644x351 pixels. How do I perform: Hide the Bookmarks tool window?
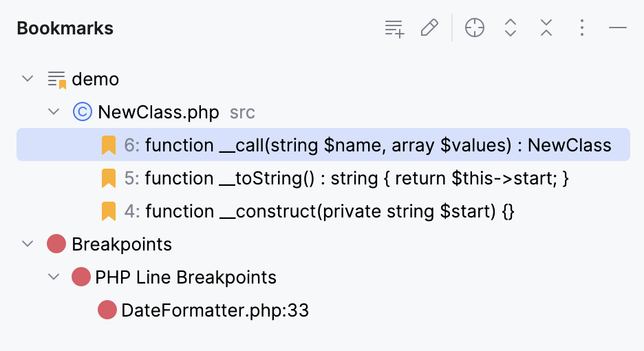point(618,28)
